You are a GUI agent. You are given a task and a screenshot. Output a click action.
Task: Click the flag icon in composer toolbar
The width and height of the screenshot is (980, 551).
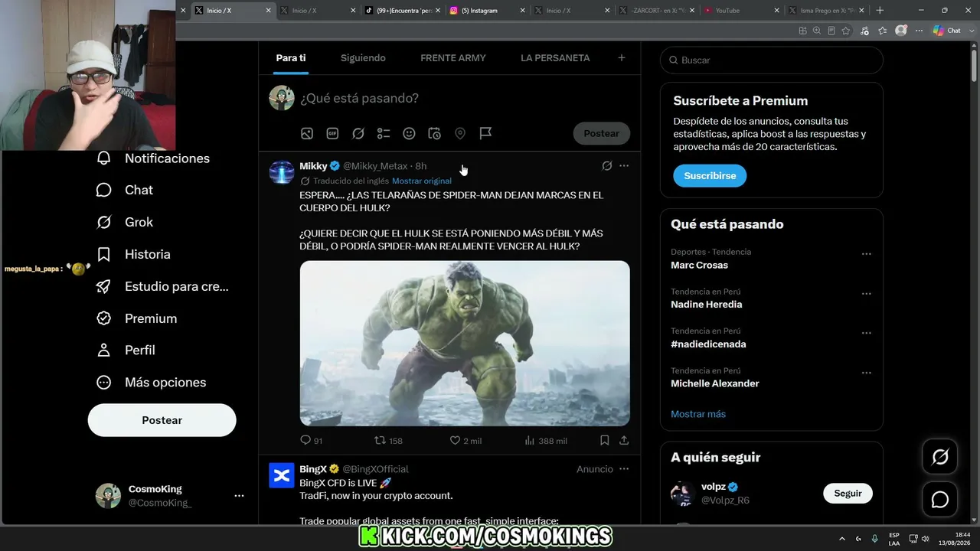[x=485, y=133]
